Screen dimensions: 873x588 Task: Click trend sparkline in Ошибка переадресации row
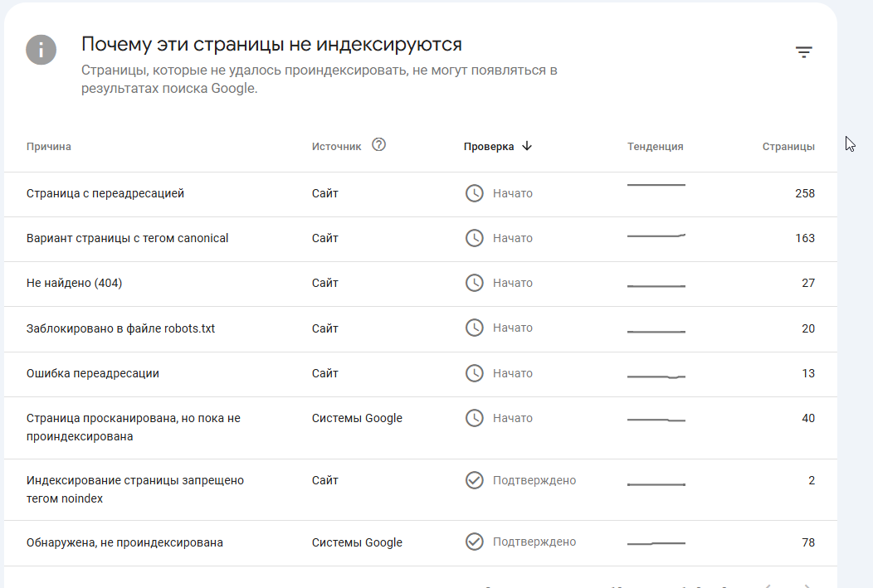point(656,377)
